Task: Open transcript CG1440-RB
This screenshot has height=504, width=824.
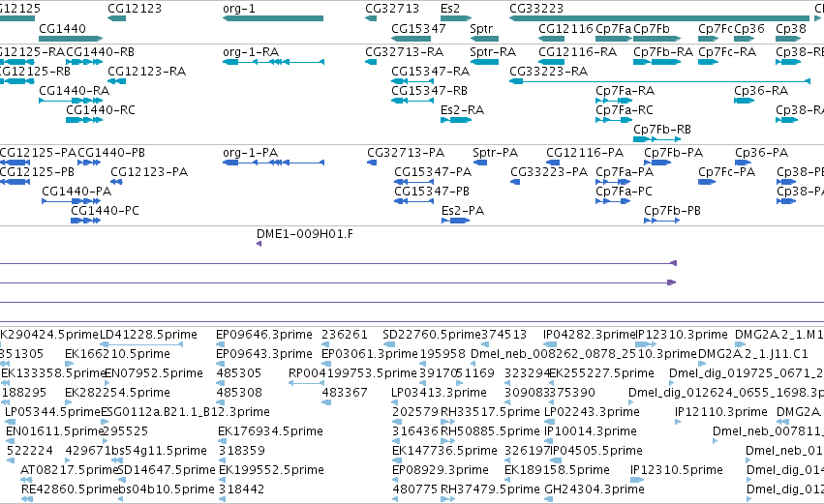Action: pos(100,51)
